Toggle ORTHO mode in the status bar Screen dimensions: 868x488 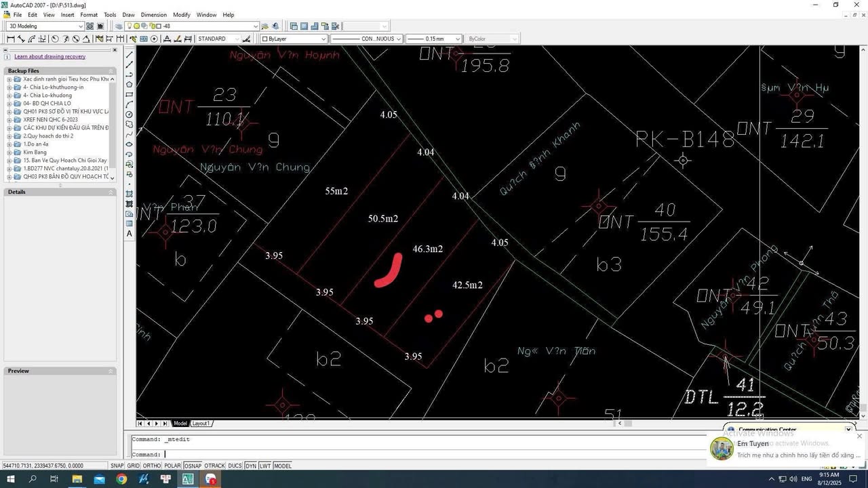[151, 466]
